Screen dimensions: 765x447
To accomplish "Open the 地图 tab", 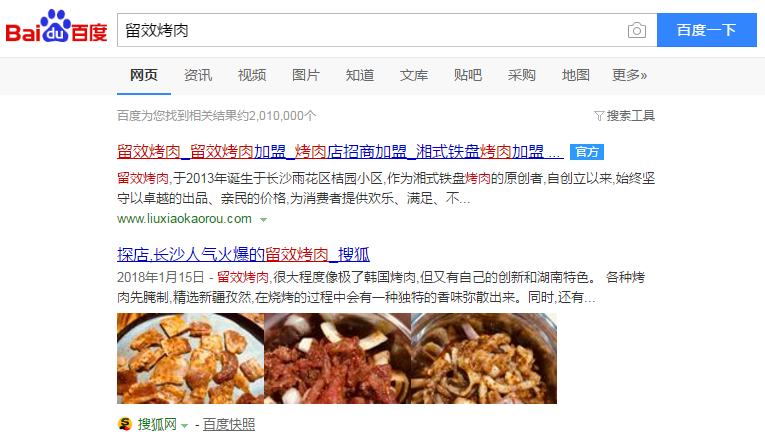I will coord(576,75).
